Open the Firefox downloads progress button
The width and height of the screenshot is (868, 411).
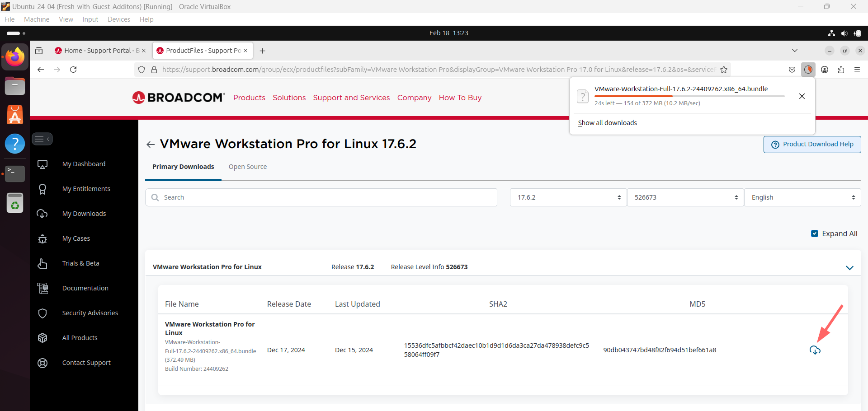pos(808,70)
